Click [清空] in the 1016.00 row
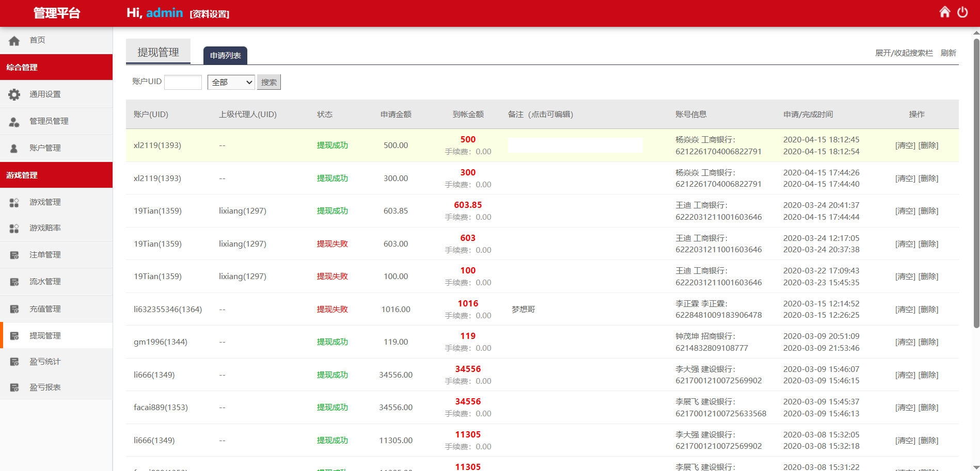The width and height of the screenshot is (980, 471). pyautogui.click(x=905, y=310)
